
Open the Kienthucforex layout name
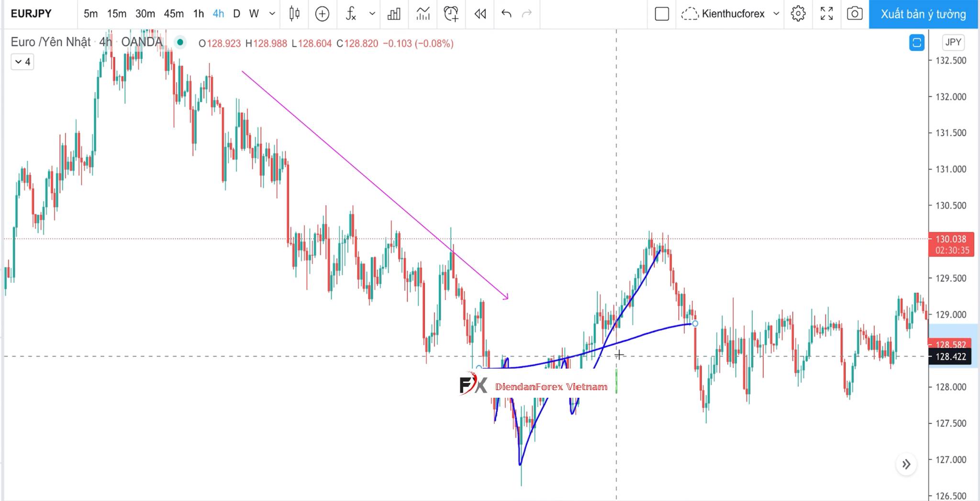733,14
